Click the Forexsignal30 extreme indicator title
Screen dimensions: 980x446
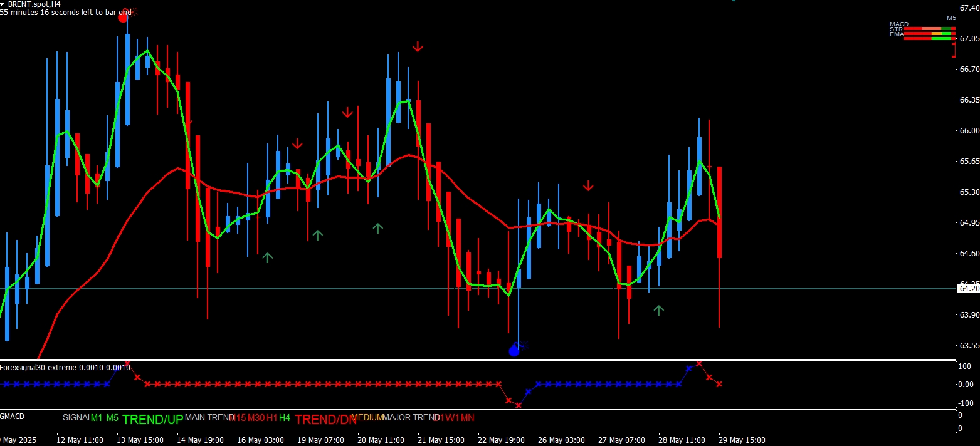click(x=65, y=367)
